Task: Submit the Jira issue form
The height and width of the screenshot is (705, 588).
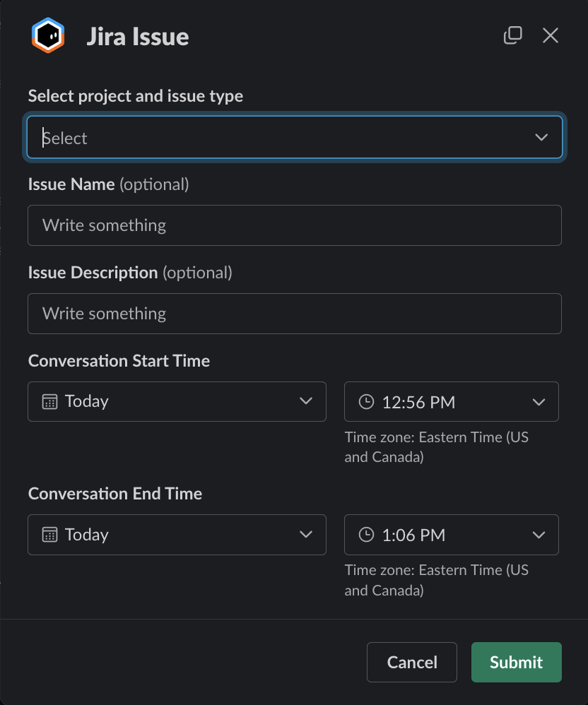Action: click(x=516, y=662)
